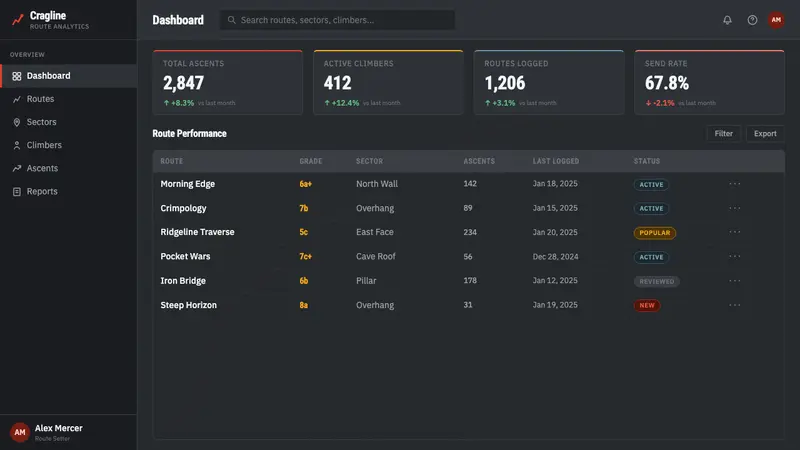Click the Cave Roof sector cell
Screen dimensions: 800x450
coord(376,257)
